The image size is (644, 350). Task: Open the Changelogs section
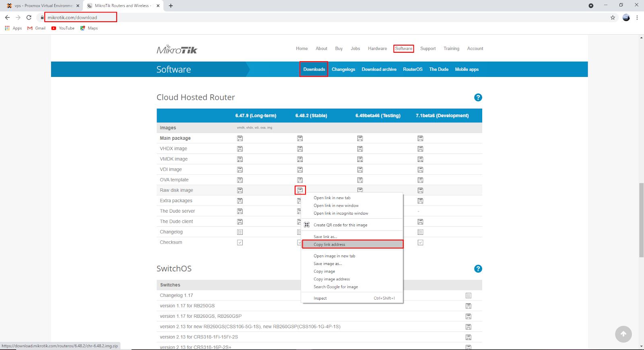[343, 69]
